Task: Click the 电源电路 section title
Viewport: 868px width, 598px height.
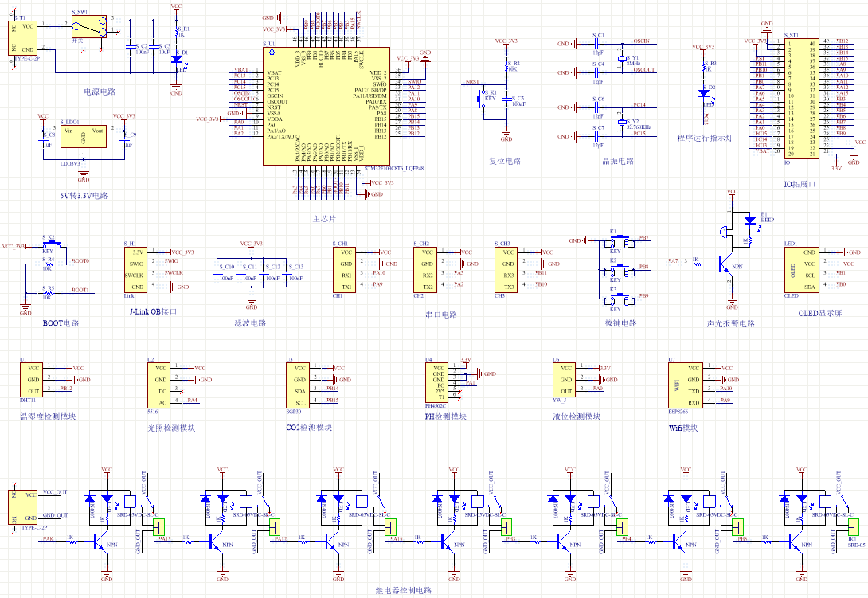Action: pos(100,92)
